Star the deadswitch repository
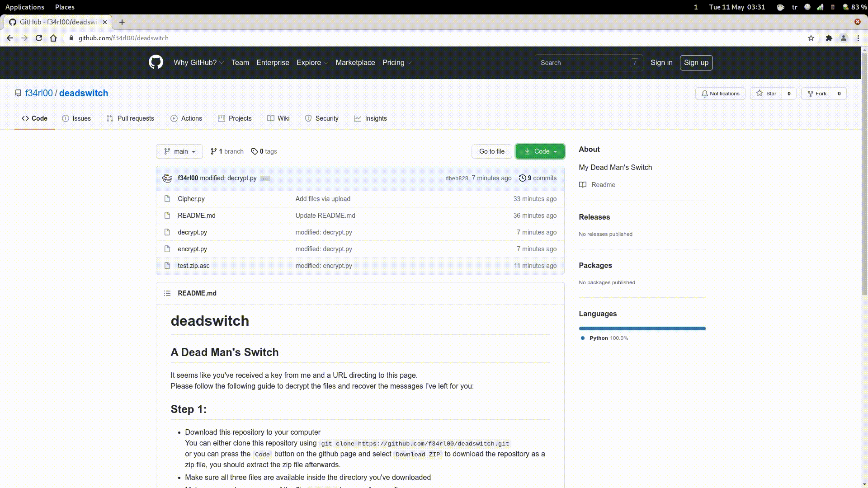 [766, 94]
